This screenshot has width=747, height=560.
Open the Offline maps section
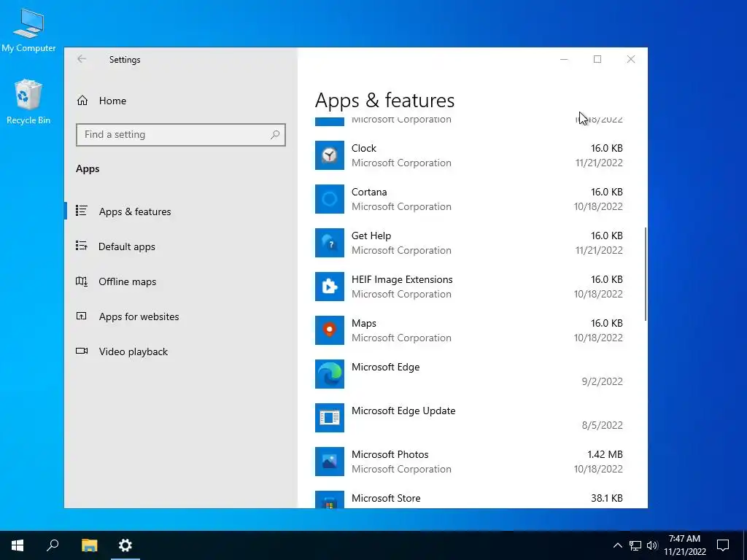[x=181, y=281]
